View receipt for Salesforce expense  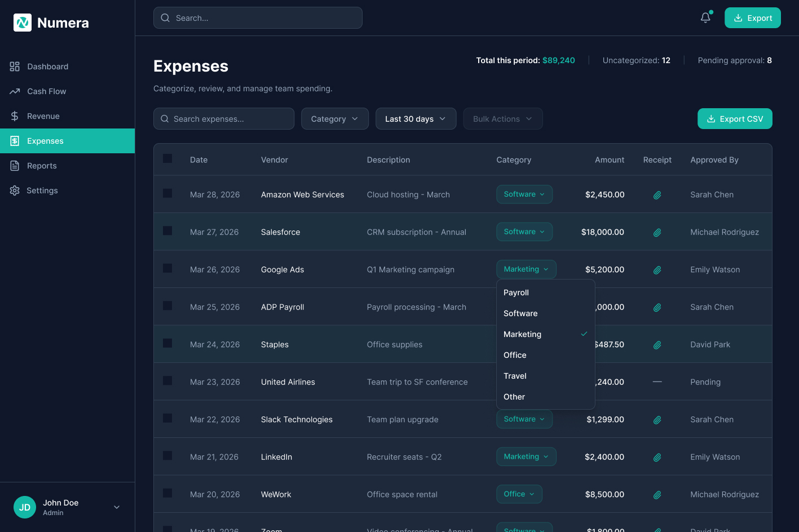[657, 232]
